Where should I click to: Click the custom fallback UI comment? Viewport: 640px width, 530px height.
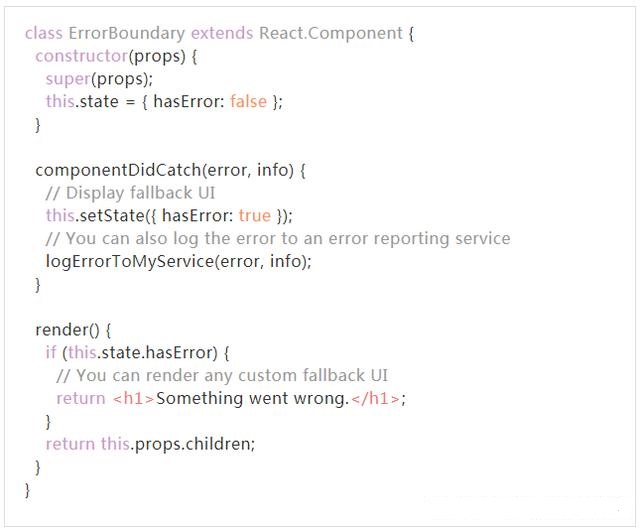point(222,375)
